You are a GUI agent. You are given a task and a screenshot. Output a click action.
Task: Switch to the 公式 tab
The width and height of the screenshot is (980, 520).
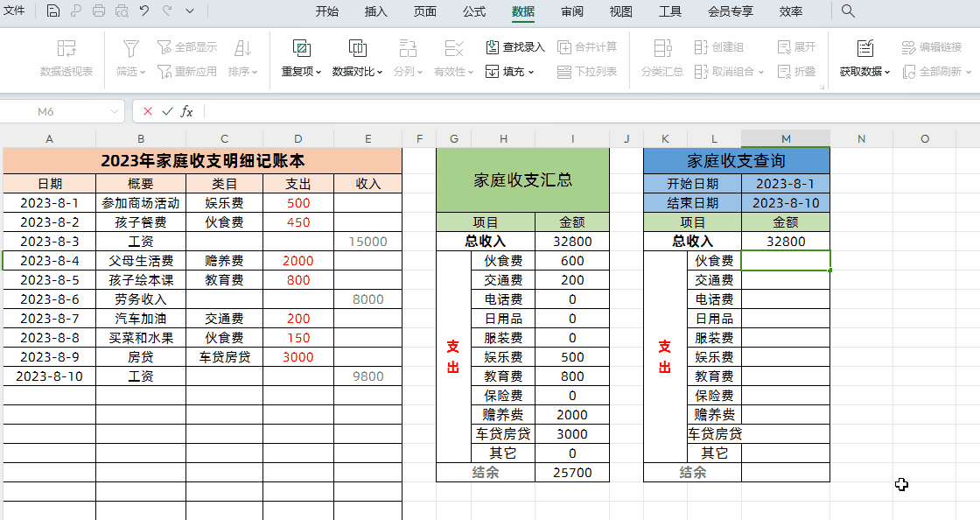[x=474, y=11]
